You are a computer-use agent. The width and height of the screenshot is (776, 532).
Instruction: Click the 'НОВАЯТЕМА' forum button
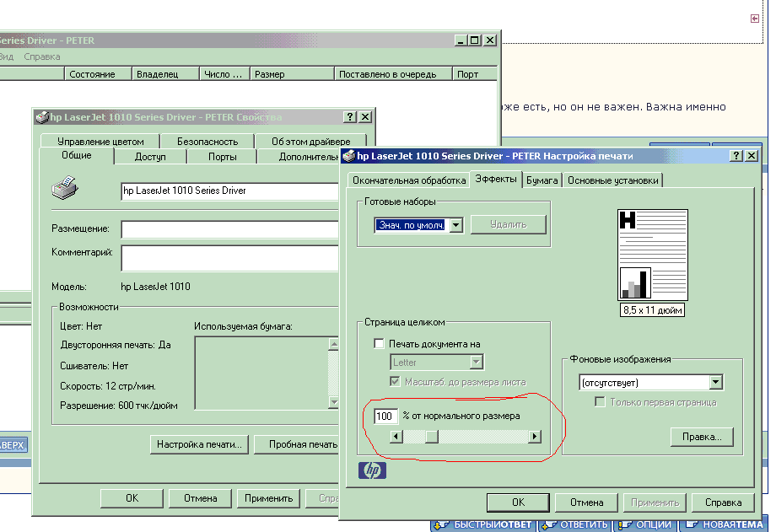point(724,524)
